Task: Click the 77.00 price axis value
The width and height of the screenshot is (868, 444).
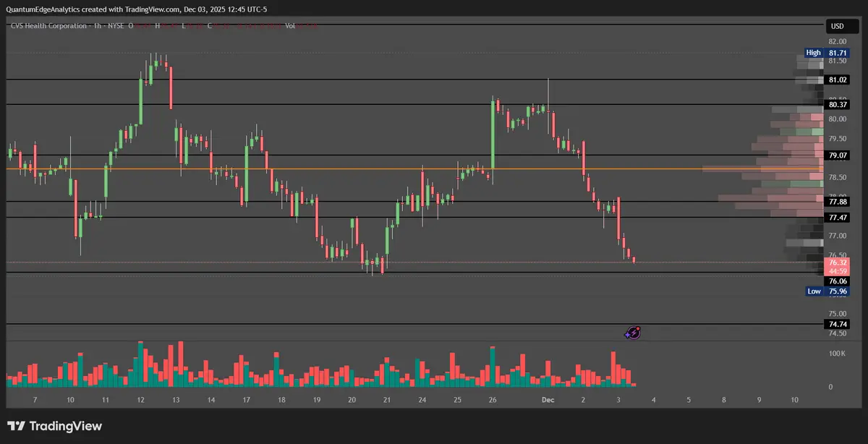Action: (838, 236)
